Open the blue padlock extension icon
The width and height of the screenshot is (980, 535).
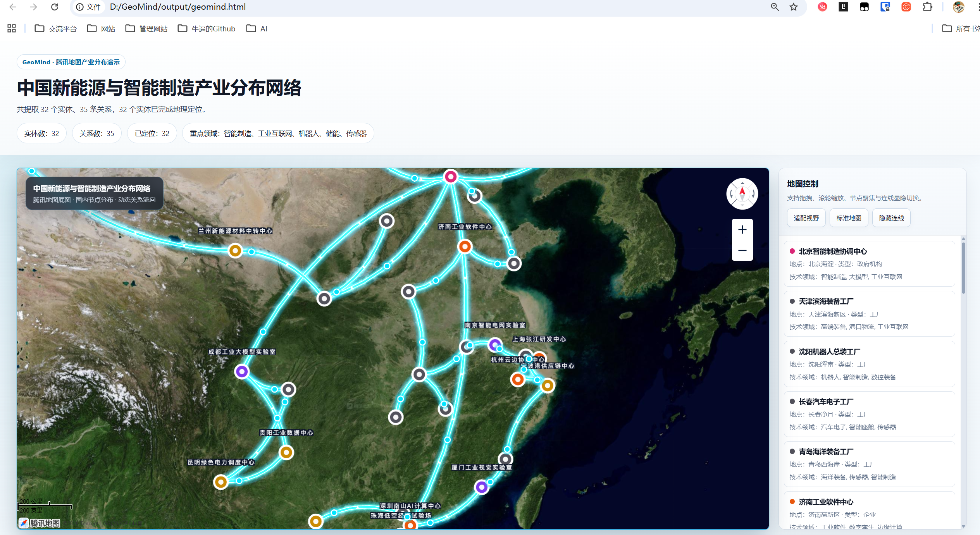click(x=885, y=7)
